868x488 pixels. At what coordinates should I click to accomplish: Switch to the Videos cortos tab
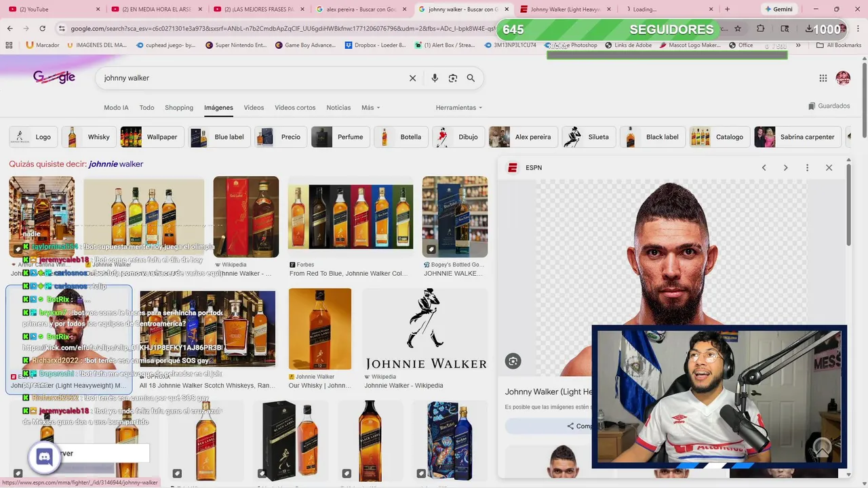(x=295, y=108)
